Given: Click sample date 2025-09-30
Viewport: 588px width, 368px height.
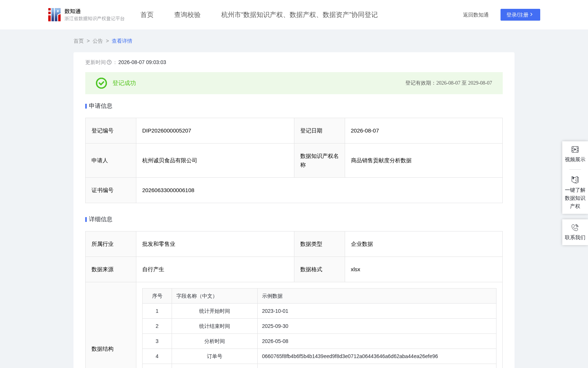Looking at the screenshot, I should 275,326.
